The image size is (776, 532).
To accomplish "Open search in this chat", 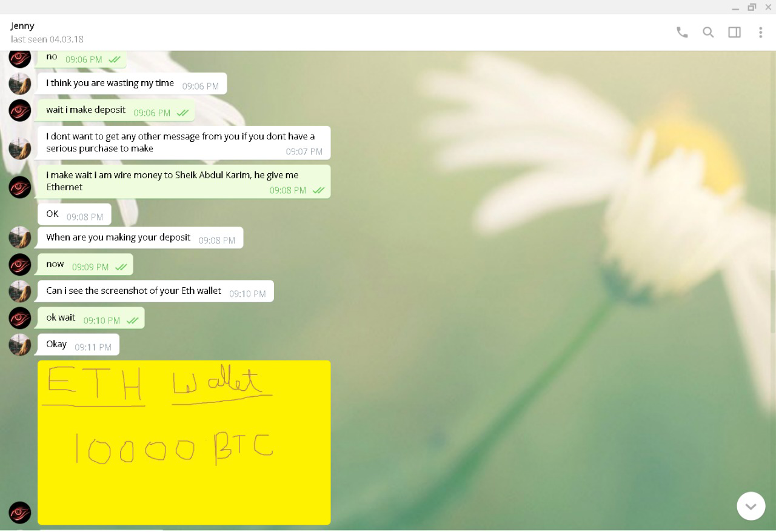I will [x=708, y=32].
